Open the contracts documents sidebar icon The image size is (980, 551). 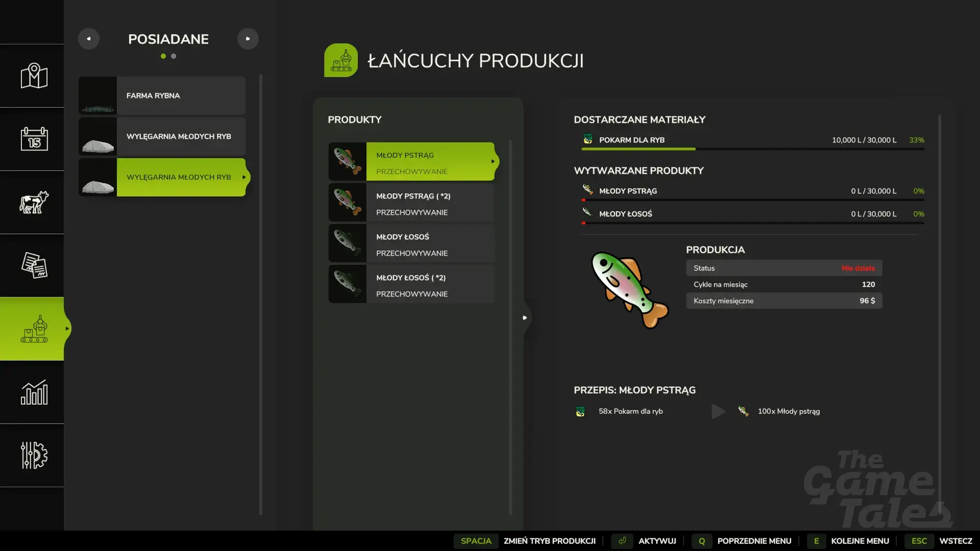34,265
